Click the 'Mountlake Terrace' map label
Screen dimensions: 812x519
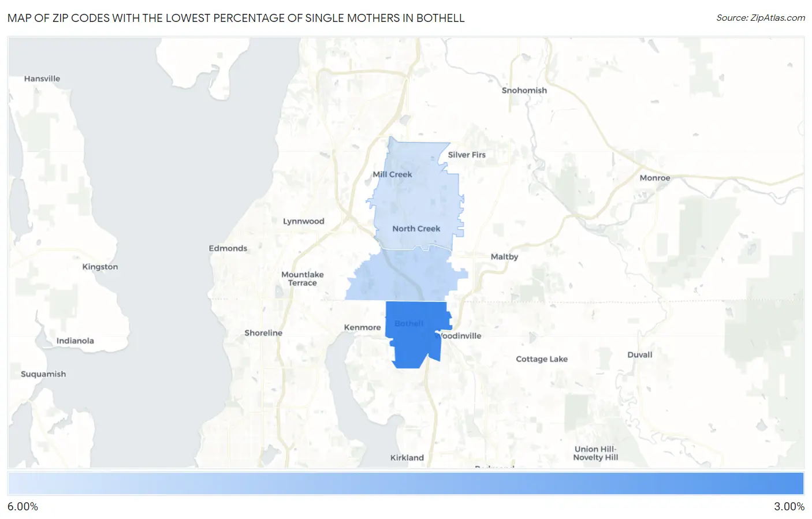tap(303, 279)
